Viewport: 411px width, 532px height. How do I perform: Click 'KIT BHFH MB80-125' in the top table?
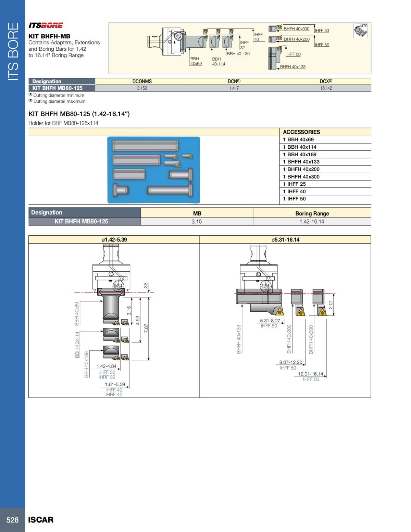tap(58, 88)
